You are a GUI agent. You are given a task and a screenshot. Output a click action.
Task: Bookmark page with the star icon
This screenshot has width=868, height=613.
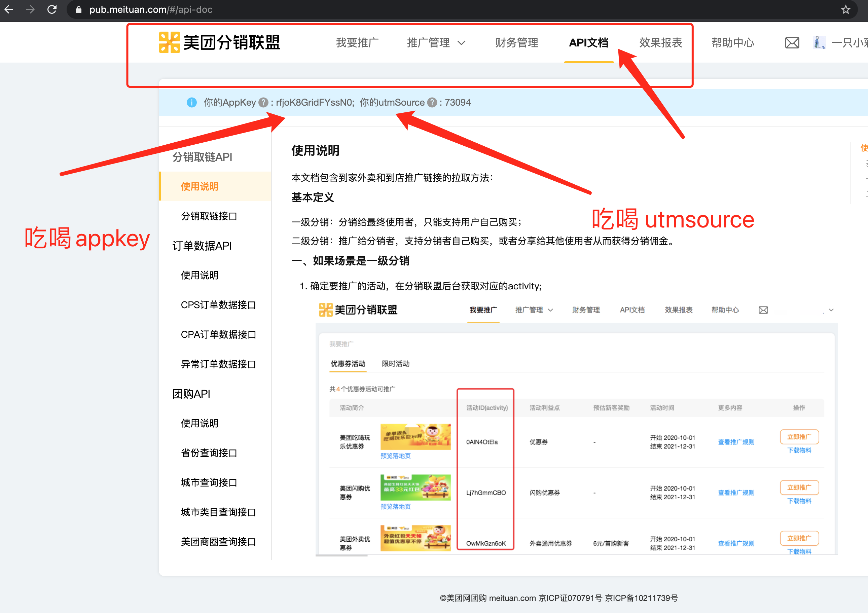point(846,9)
